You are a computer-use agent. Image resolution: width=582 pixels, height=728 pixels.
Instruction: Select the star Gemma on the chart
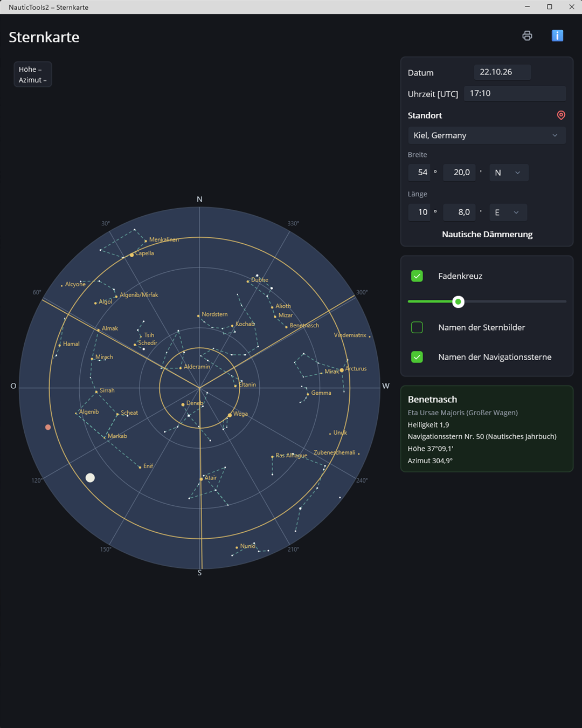308,394
